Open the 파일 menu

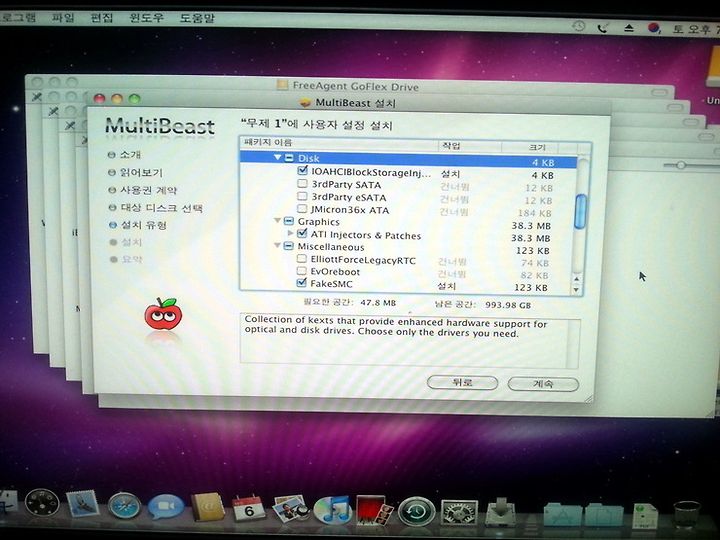[x=63, y=17]
